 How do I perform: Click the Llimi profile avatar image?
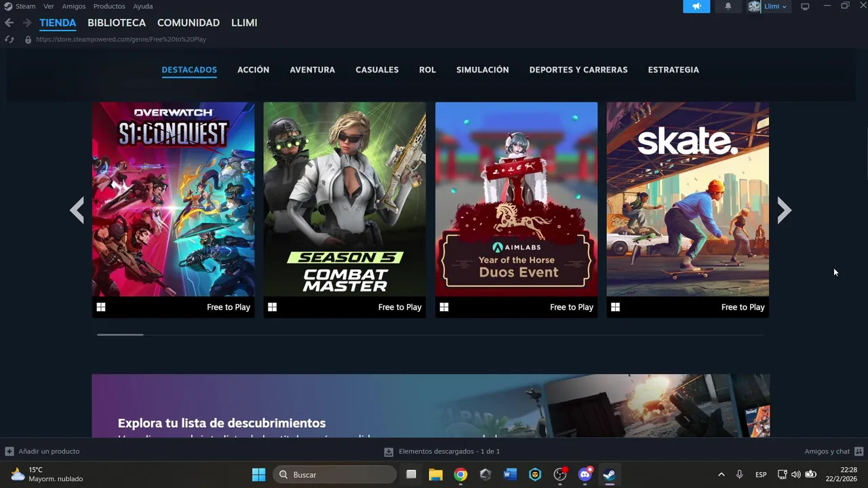coord(755,6)
